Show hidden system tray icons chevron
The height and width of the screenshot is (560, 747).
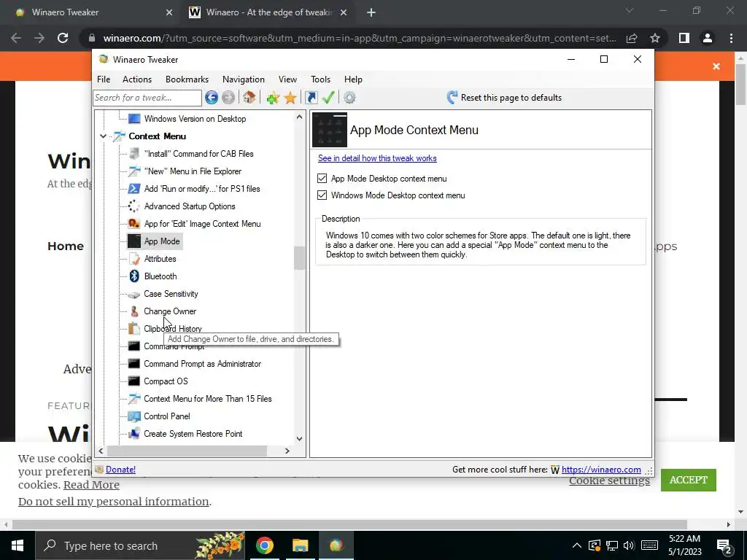[x=576, y=545]
